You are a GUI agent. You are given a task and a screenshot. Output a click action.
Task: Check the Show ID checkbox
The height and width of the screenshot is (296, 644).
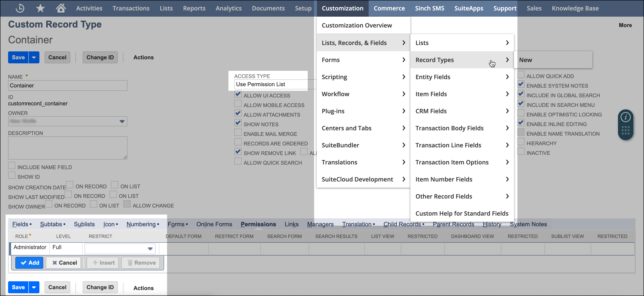pyautogui.click(x=12, y=175)
